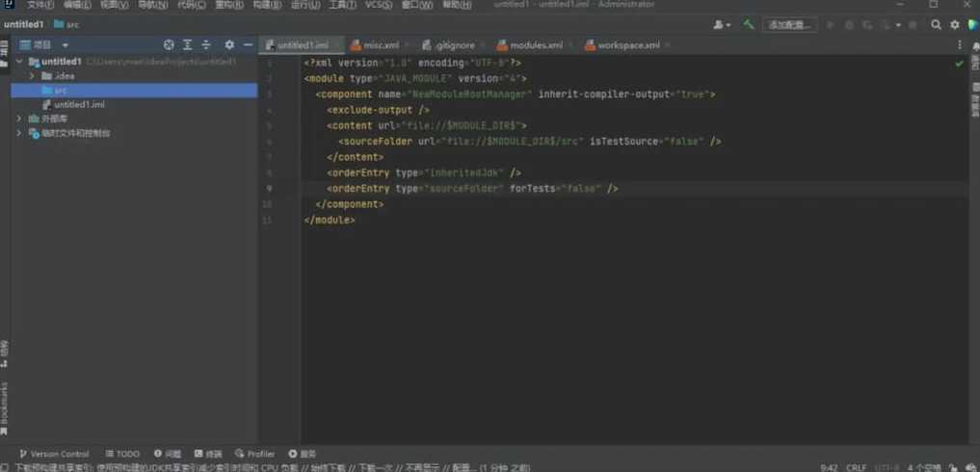Viewport: 980px width, 472px height.
Task: Click the Search Everywhere magnifier icon
Action: pyautogui.click(x=936, y=25)
